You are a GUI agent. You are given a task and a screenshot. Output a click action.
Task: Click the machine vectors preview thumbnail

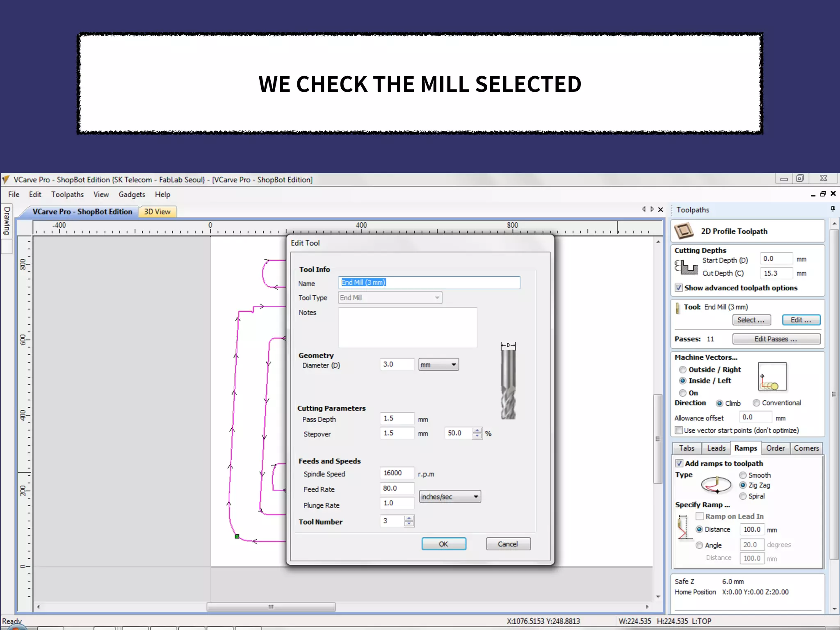coord(772,377)
